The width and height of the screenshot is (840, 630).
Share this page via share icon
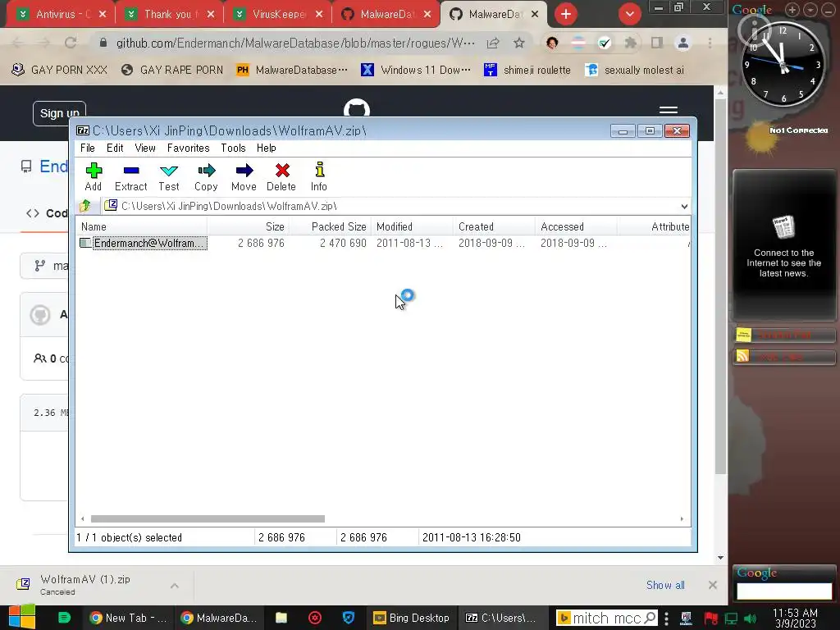(493, 43)
